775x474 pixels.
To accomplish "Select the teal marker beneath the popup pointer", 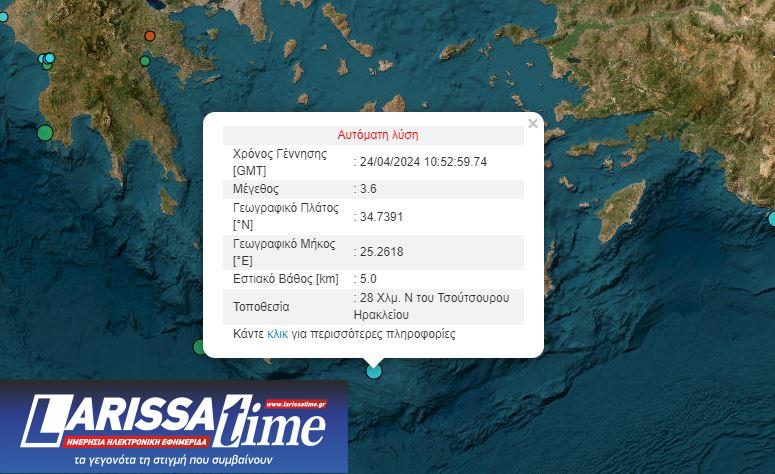I will pyautogui.click(x=374, y=371).
